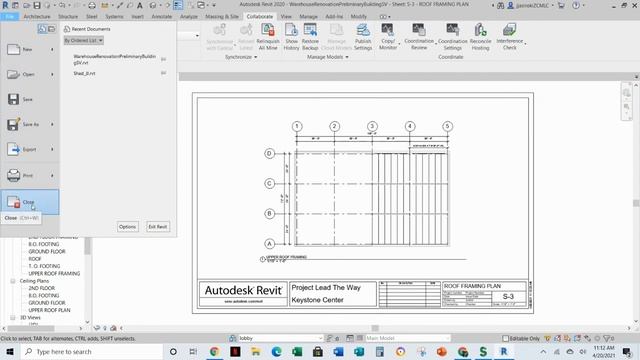
Task: Expand the Open submenu arrow
Action: click(x=52, y=75)
